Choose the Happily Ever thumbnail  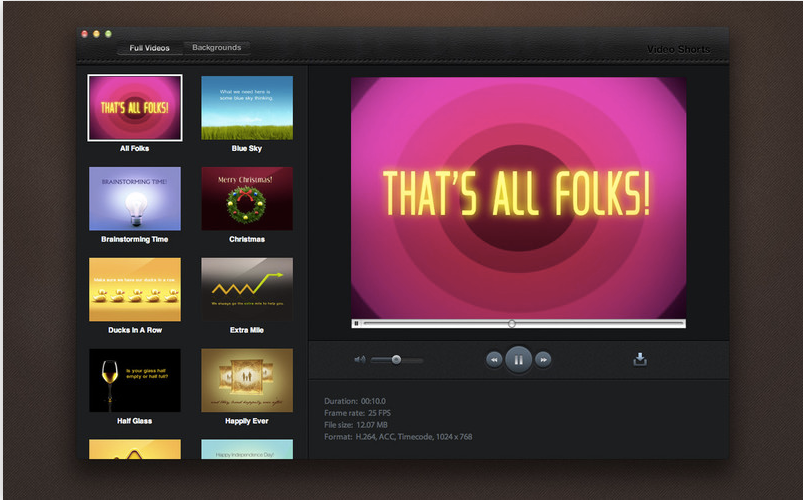click(x=247, y=380)
